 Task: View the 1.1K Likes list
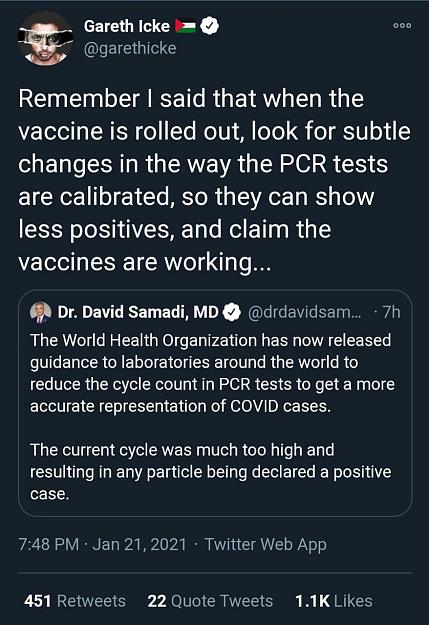334,601
